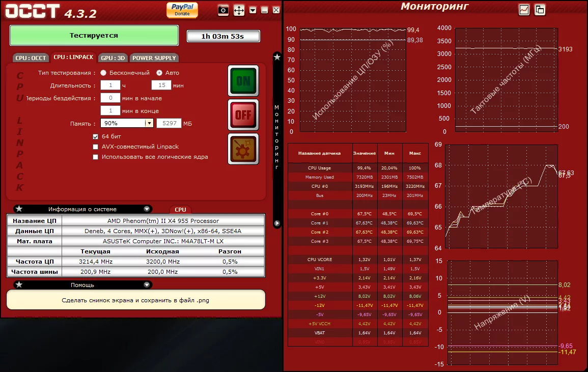This screenshot has height=372, width=588.
Task: Click the move window crosshair icon
Action: tap(239, 10)
